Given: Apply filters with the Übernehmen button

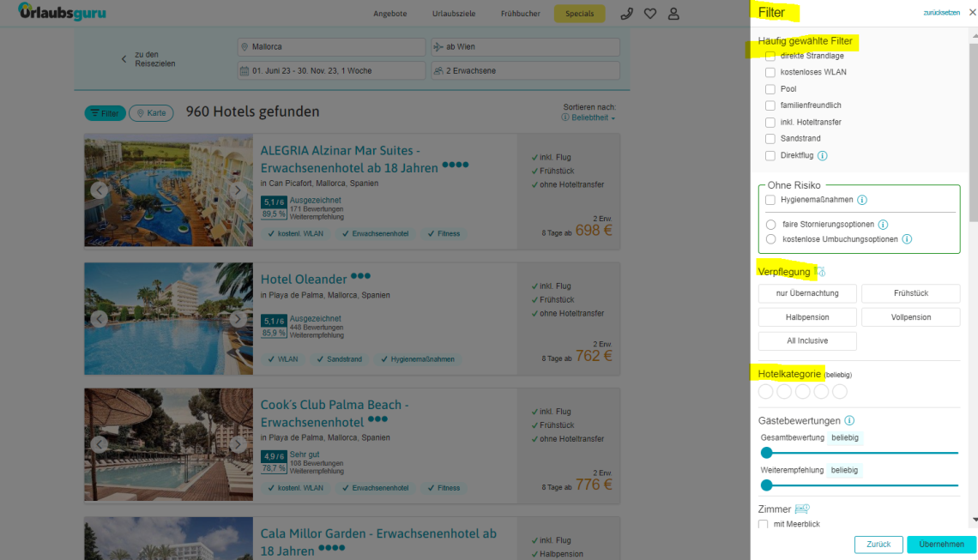Looking at the screenshot, I should pos(941,544).
